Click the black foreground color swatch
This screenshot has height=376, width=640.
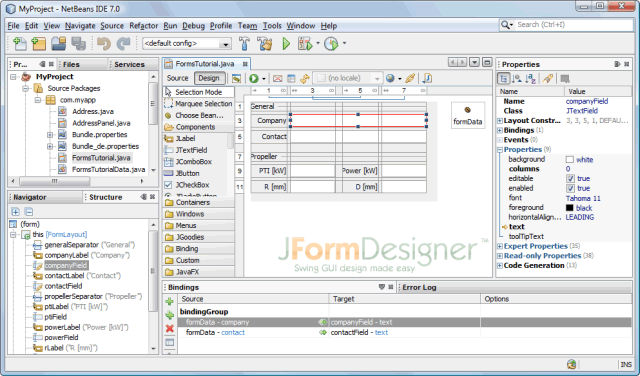(570, 208)
